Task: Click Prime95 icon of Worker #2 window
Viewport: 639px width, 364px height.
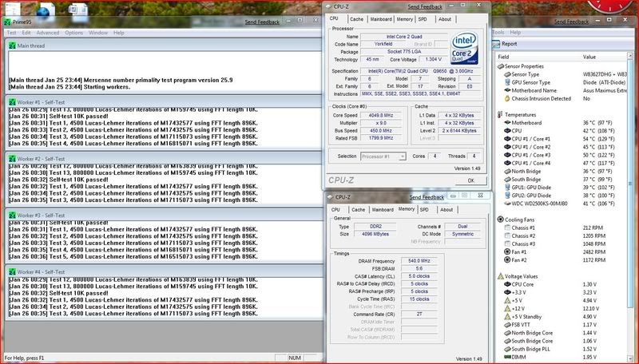Action: tap(12, 159)
